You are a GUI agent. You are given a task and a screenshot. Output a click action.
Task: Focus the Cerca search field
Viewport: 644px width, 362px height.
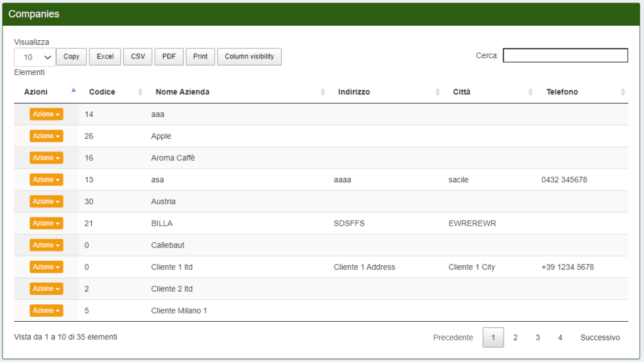click(565, 56)
